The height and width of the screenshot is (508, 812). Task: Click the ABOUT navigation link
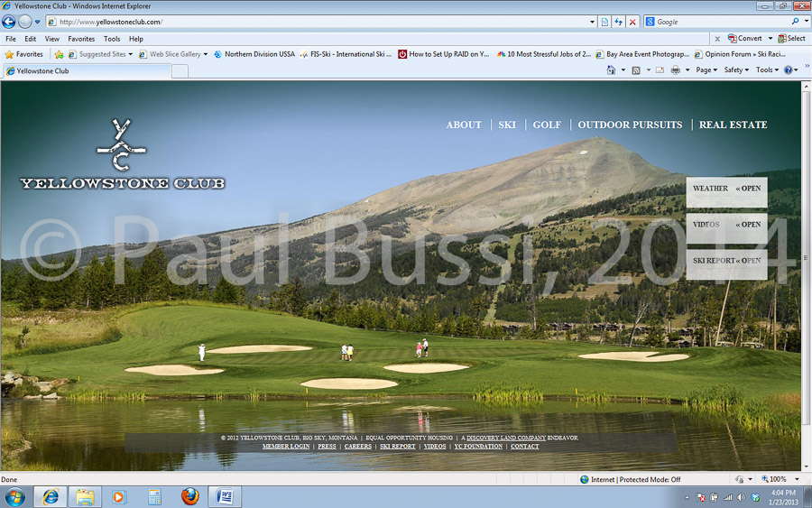(x=464, y=125)
